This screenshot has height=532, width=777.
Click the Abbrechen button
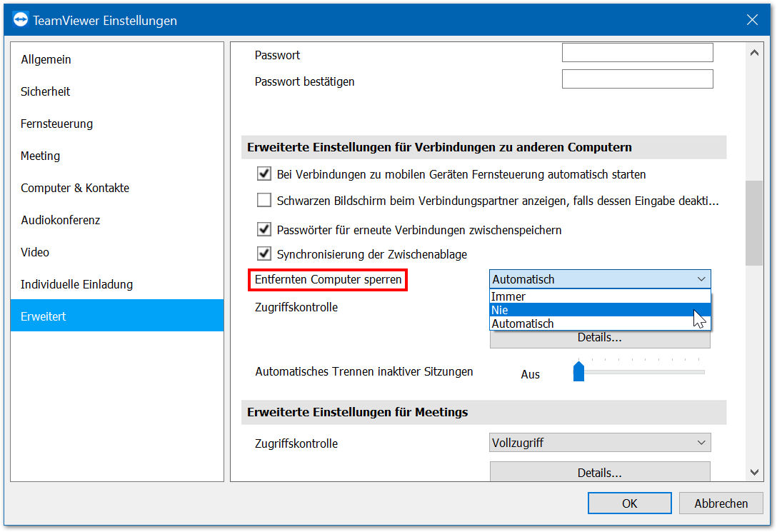[721, 503]
